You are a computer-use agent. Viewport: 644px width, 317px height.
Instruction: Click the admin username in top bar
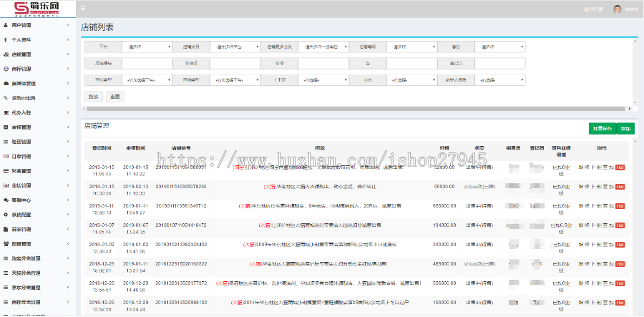click(x=631, y=9)
